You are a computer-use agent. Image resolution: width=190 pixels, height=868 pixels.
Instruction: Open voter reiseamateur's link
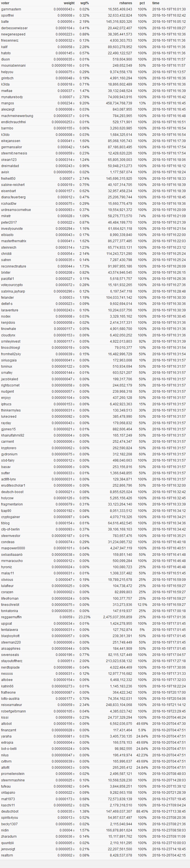pos(12,705)
